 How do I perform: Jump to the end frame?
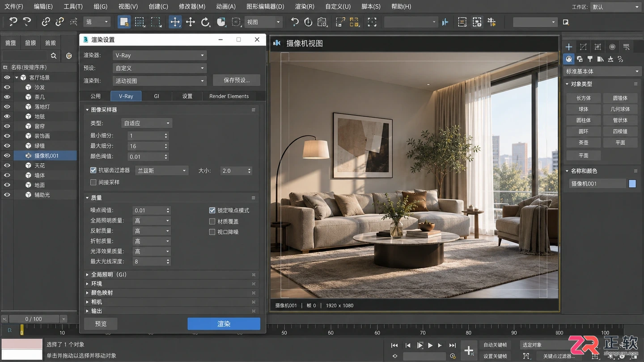click(x=453, y=345)
